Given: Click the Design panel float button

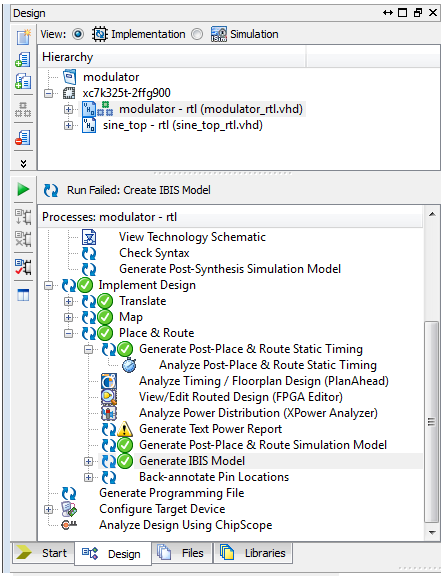Looking at the screenshot, I should (418, 13).
